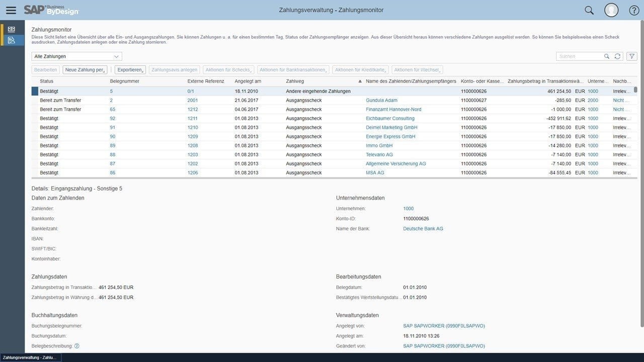Viewport: 644px width, 362px height.
Task: Open Allgemeine Versicherung AG link
Action: [x=396, y=163]
